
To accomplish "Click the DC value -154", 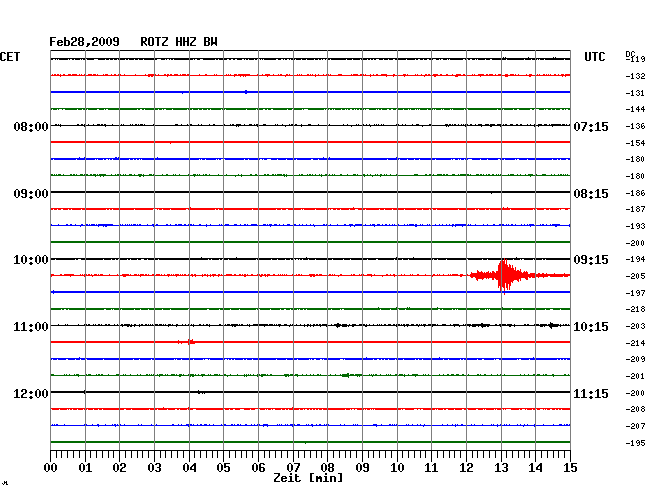I will click(635, 143).
